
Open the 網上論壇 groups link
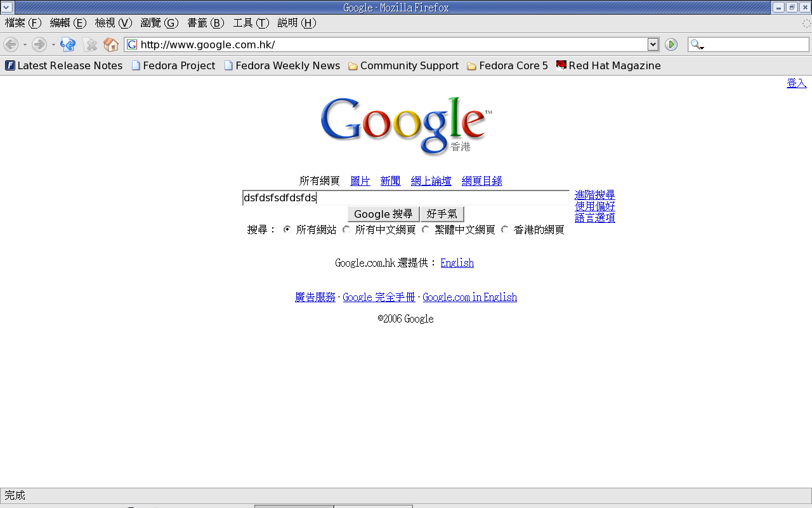(431, 181)
